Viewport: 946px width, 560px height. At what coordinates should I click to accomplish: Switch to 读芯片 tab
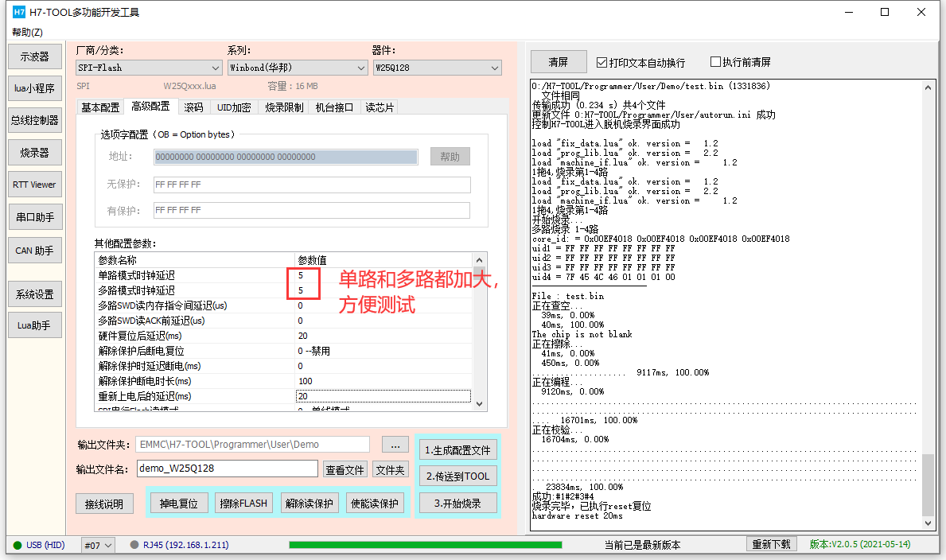point(380,107)
